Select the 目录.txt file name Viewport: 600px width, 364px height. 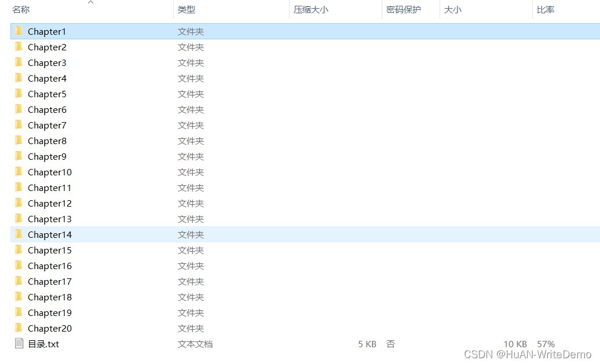pos(43,344)
